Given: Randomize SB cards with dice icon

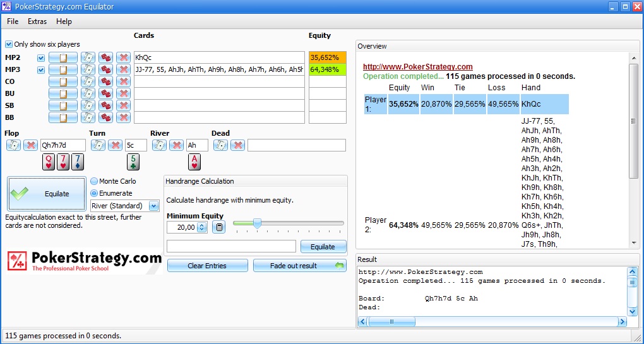Looking at the screenshot, I should (105, 105).
